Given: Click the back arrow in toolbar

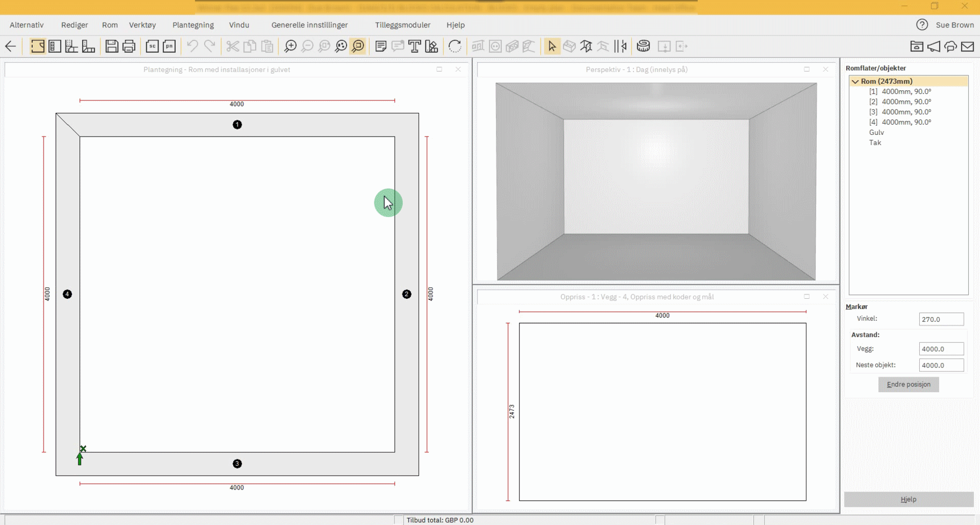Looking at the screenshot, I should (10, 46).
